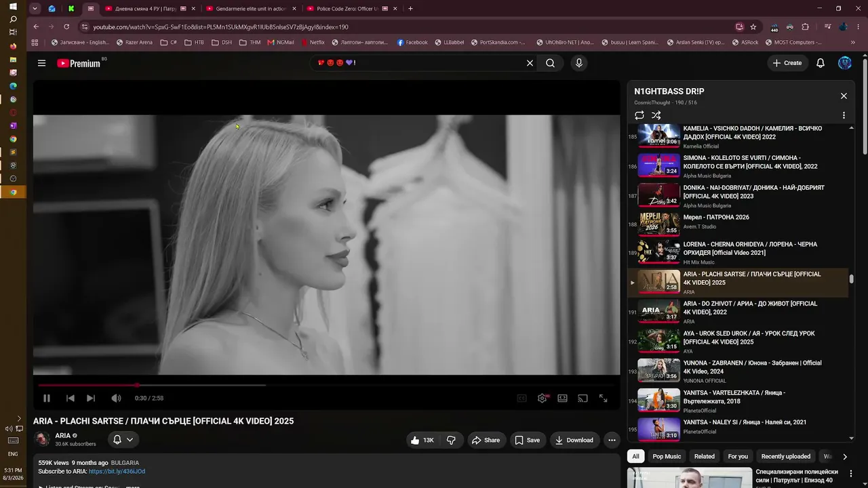Play KAMELIA - VSICHKO DADOH from playlist
868x488 pixels.
pyautogui.click(x=738, y=137)
